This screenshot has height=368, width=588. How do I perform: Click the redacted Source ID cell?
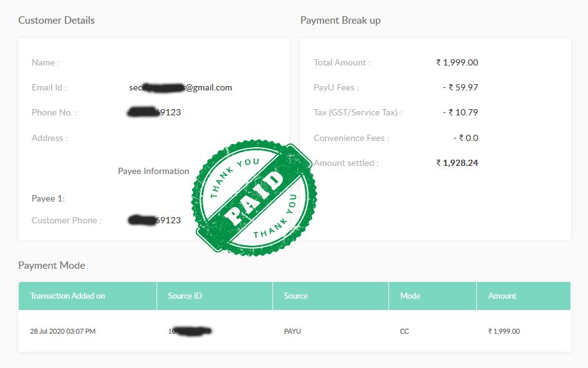pyautogui.click(x=190, y=331)
